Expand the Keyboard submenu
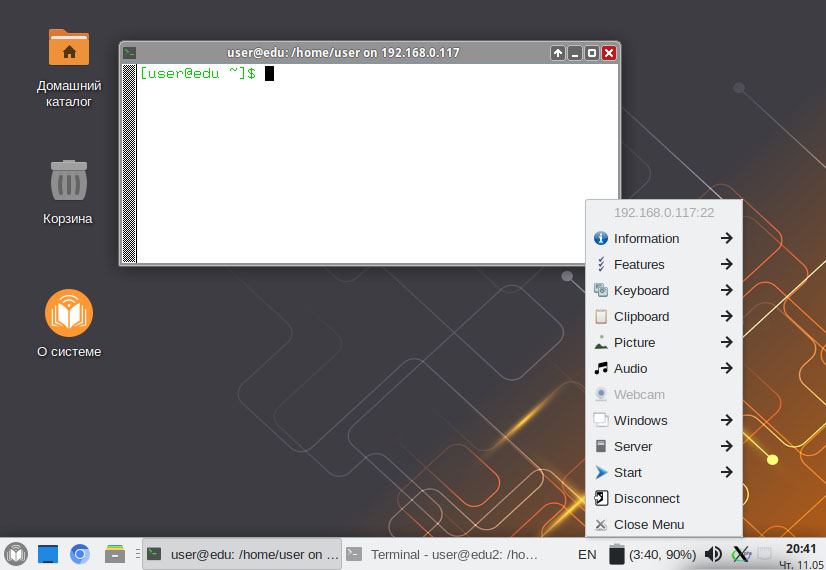 coord(664,290)
